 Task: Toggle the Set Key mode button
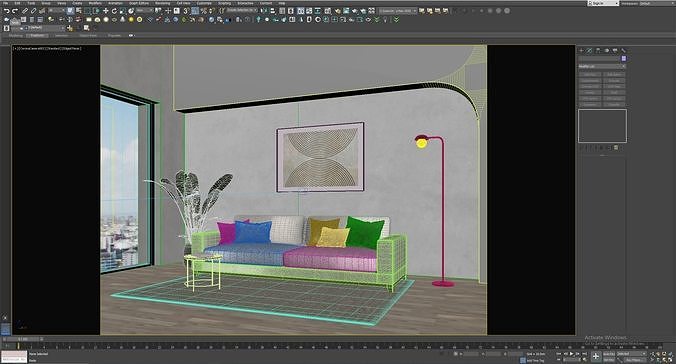609,360
